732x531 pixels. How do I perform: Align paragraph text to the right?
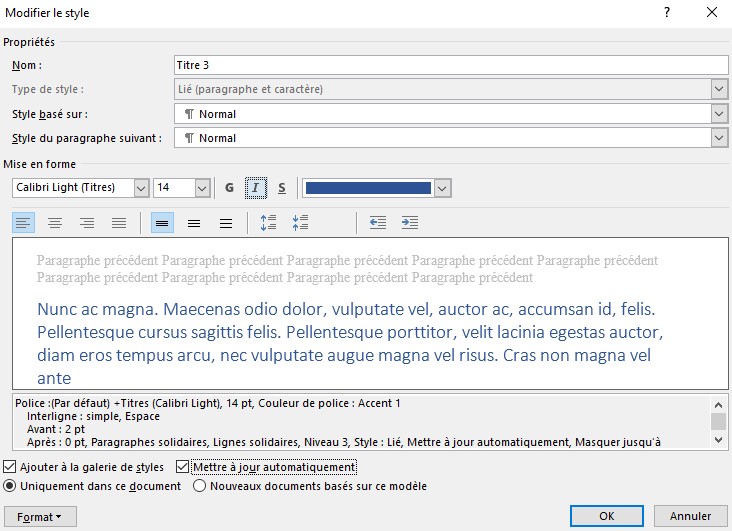click(87, 223)
